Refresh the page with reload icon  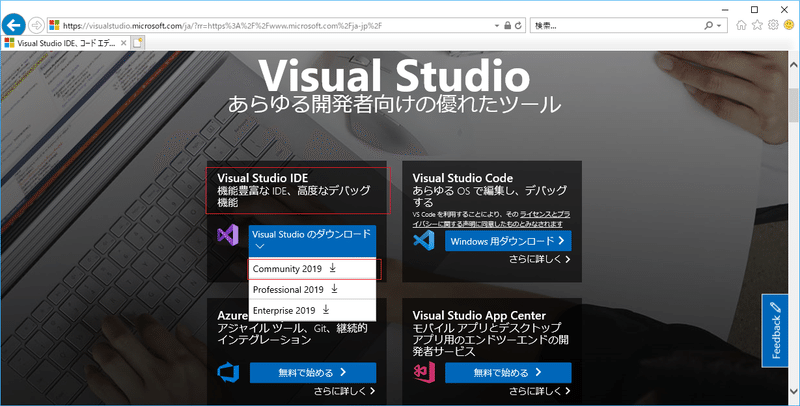point(518,26)
